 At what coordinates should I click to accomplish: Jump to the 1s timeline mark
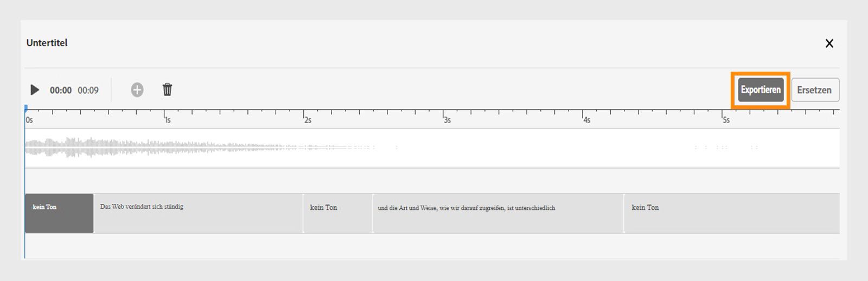tap(165, 116)
